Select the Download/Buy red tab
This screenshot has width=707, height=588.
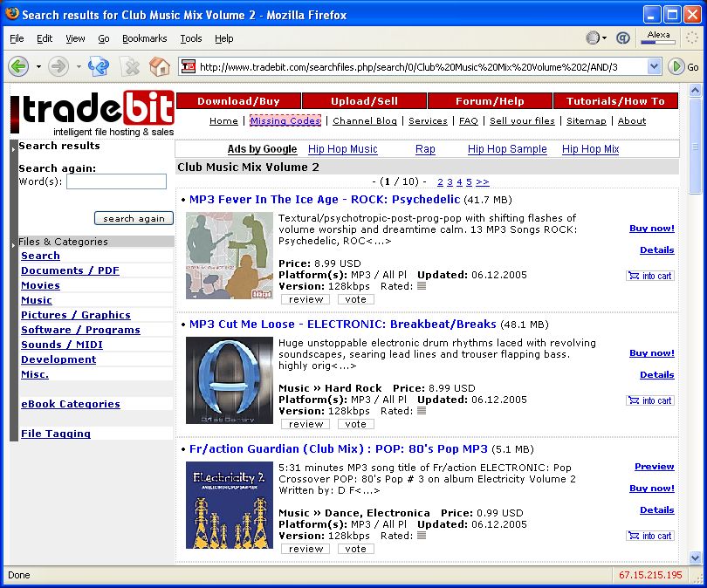click(x=238, y=101)
